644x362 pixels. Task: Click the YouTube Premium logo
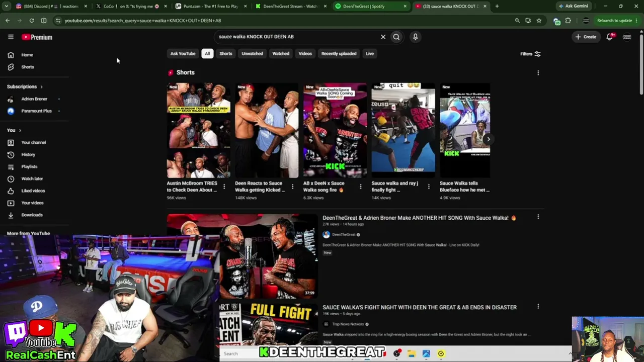37,37
